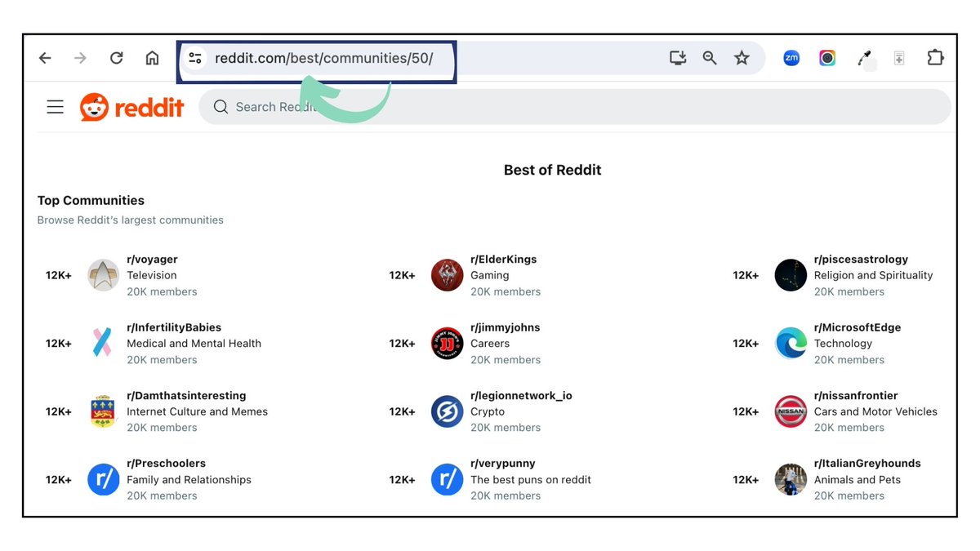The image size is (980, 551).
Task: Open the r/InfertilityBabies community link
Action: [174, 327]
